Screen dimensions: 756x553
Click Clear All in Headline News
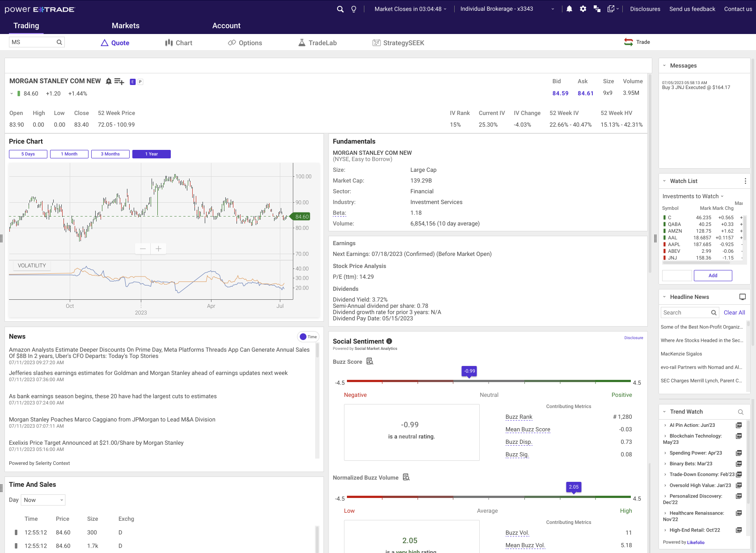pyautogui.click(x=735, y=313)
